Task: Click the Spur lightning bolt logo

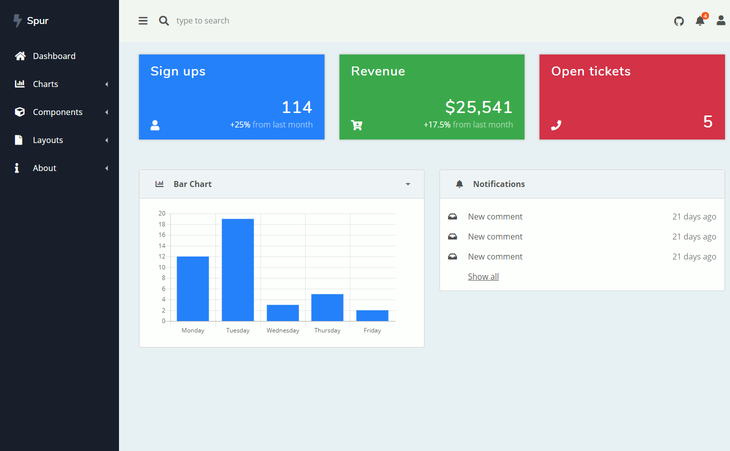Action: [x=17, y=20]
